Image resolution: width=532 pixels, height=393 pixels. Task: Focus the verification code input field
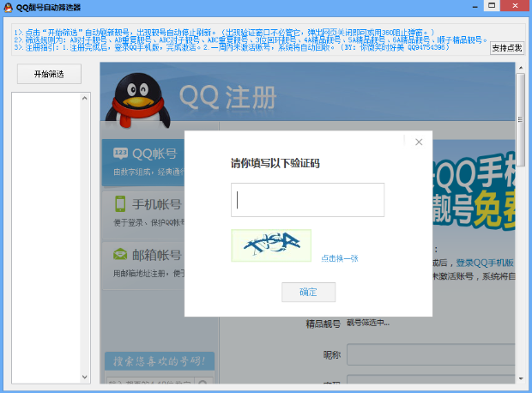307,200
